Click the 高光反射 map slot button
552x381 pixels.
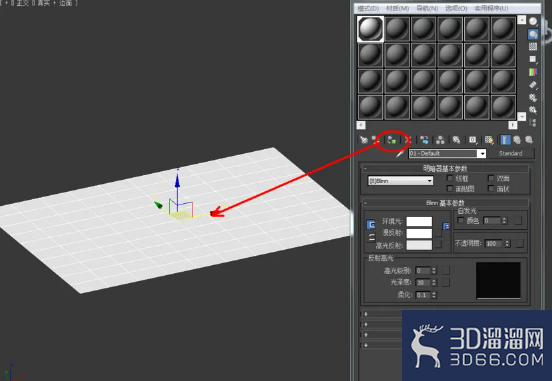click(438, 244)
